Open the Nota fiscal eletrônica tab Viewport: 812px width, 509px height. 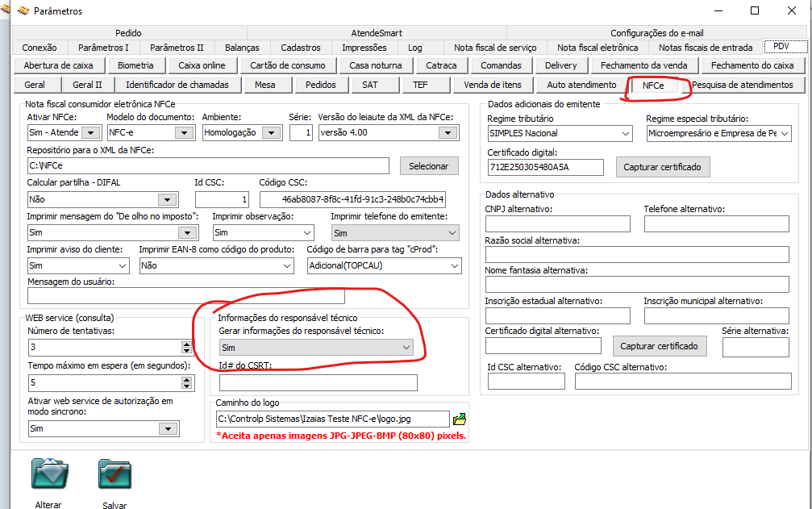[x=597, y=48]
